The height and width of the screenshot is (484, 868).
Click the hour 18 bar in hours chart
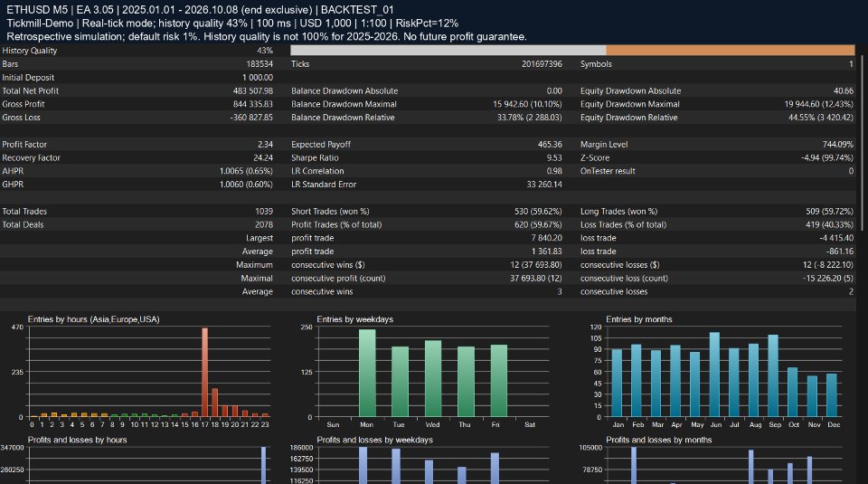pyautogui.click(x=215, y=403)
